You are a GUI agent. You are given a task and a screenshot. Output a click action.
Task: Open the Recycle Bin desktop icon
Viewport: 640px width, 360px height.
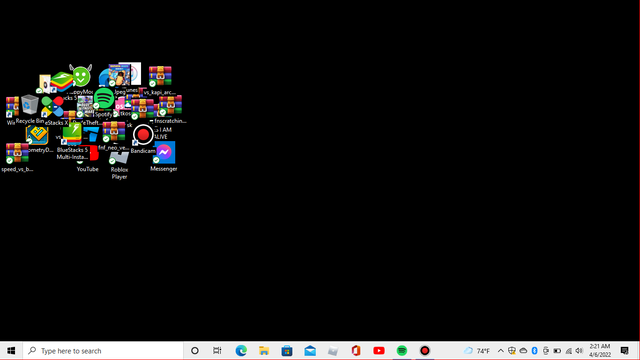[x=29, y=105]
